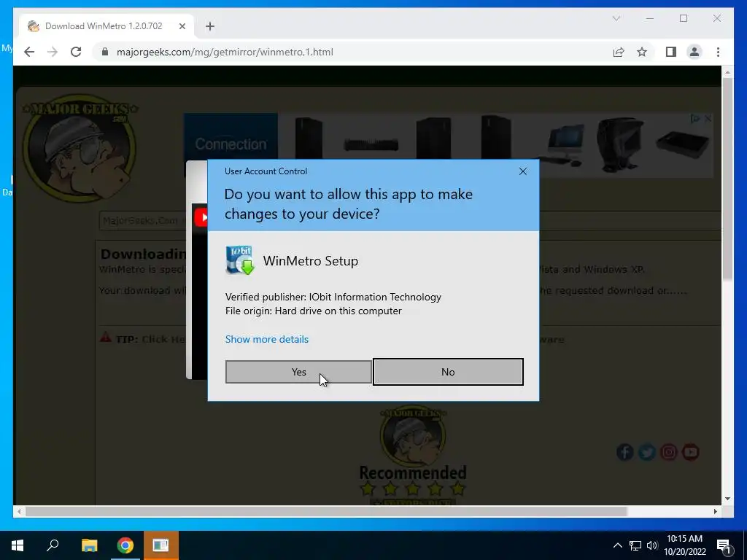Open the notification center icon
Viewport: 747px width, 560px height.
(x=724, y=545)
